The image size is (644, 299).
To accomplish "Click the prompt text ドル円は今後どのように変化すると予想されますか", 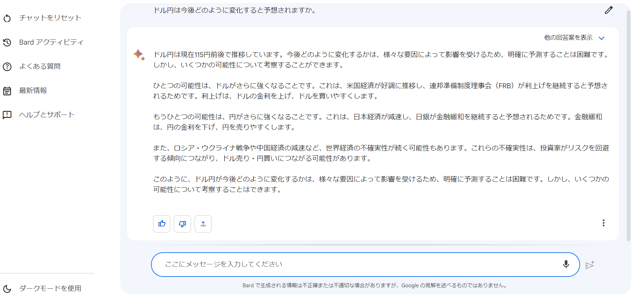I will click(235, 10).
